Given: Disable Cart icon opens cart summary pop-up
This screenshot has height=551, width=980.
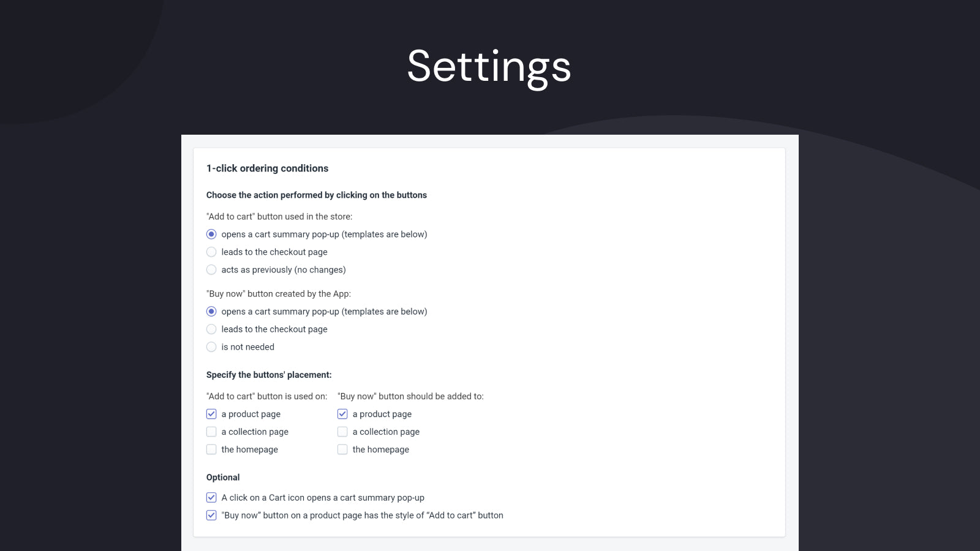Looking at the screenshot, I should [211, 497].
